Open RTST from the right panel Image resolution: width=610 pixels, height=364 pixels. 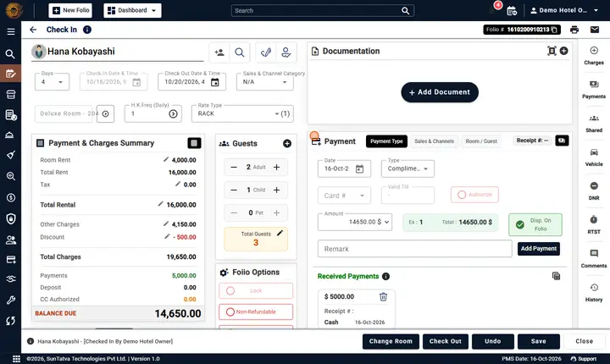594,225
